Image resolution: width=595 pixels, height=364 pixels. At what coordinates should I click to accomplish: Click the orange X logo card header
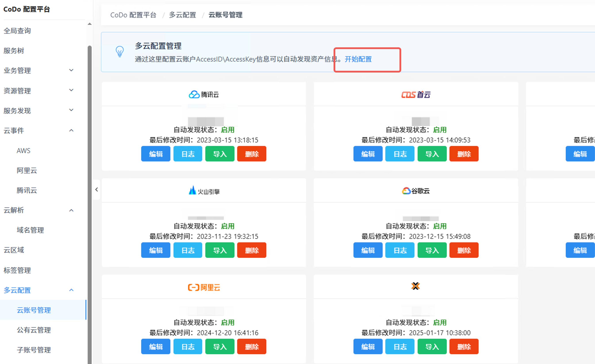tap(415, 286)
